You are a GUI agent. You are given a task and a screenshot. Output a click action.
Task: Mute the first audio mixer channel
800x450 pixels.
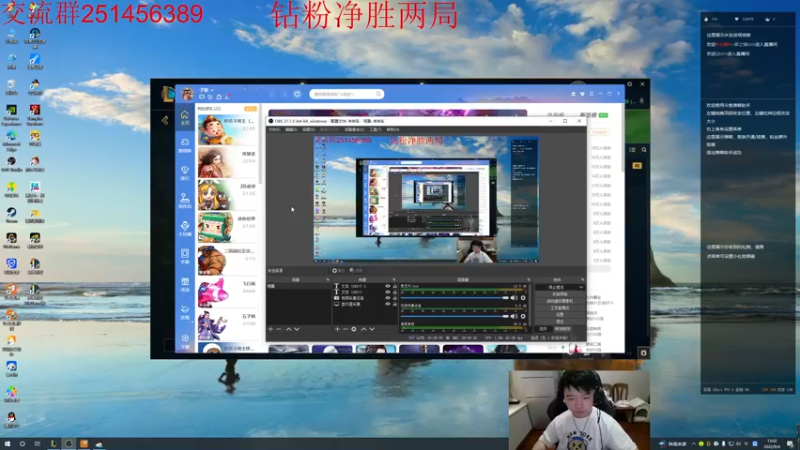(514, 298)
